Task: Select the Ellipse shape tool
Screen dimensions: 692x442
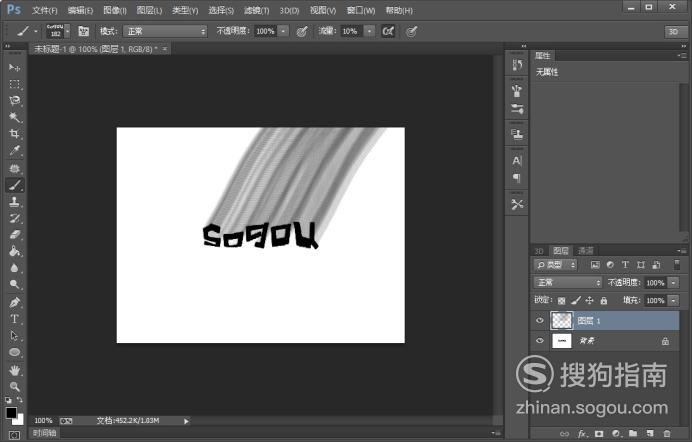Action: coord(15,352)
